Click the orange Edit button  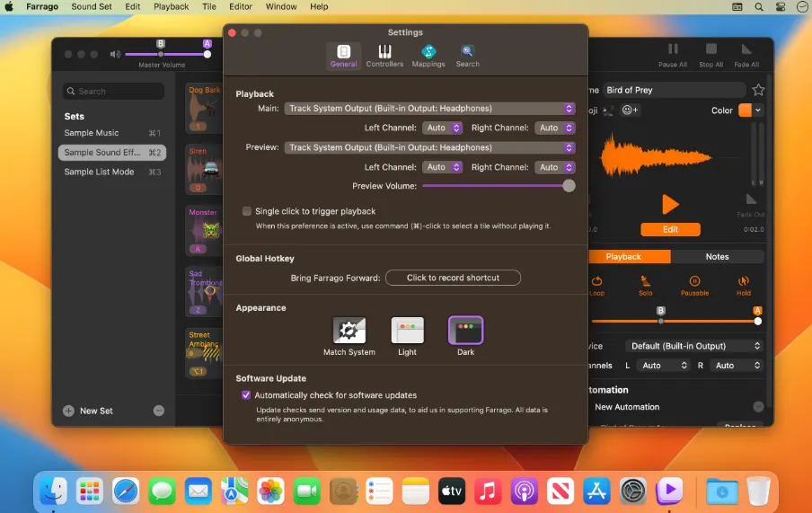[x=670, y=230]
